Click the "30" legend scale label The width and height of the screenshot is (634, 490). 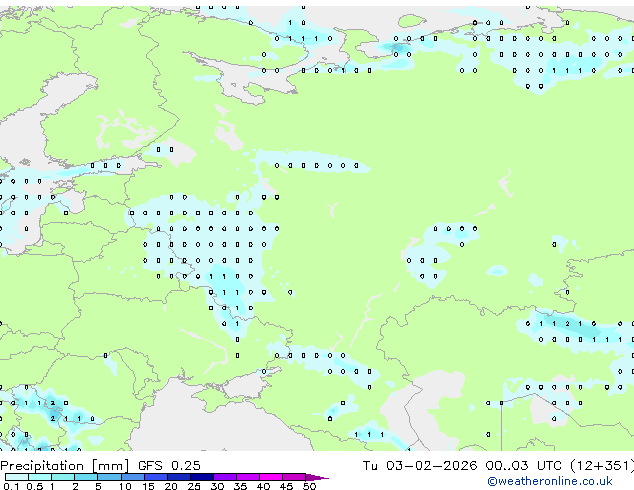tap(217, 486)
